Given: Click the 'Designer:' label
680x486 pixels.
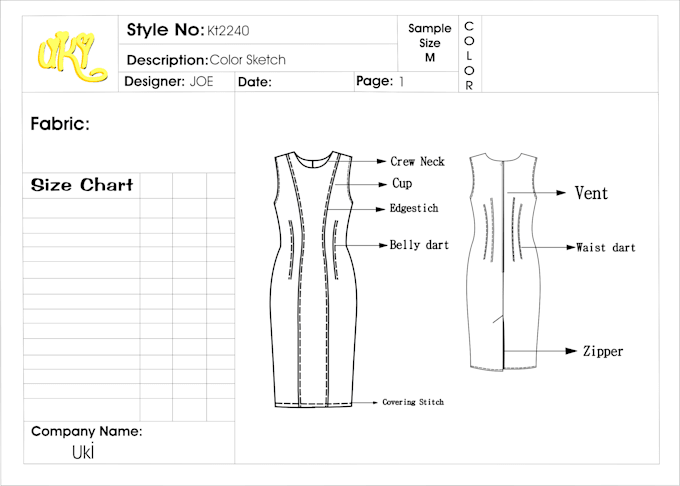Looking at the screenshot, I should [x=154, y=82].
